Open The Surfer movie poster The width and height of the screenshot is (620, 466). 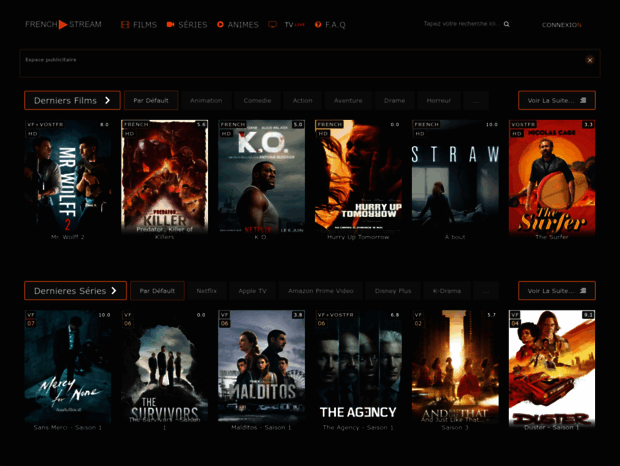tap(552, 176)
